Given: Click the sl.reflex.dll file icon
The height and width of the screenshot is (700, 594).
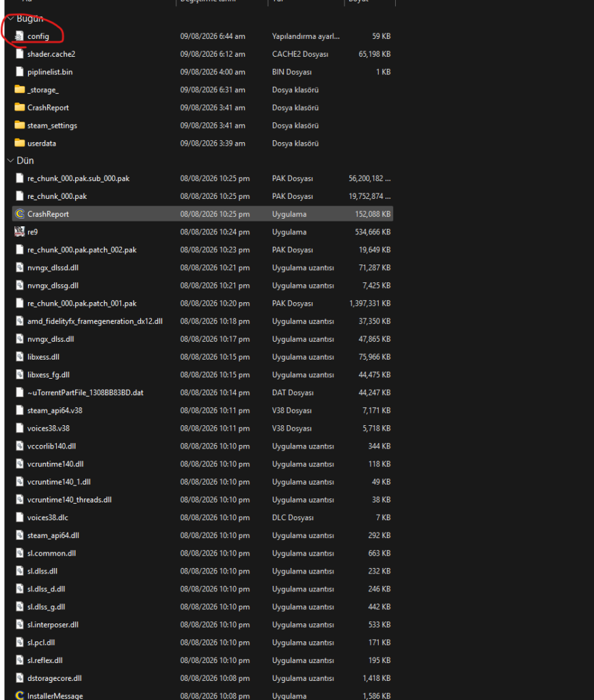Looking at the screenshot, I should (19, 660).
